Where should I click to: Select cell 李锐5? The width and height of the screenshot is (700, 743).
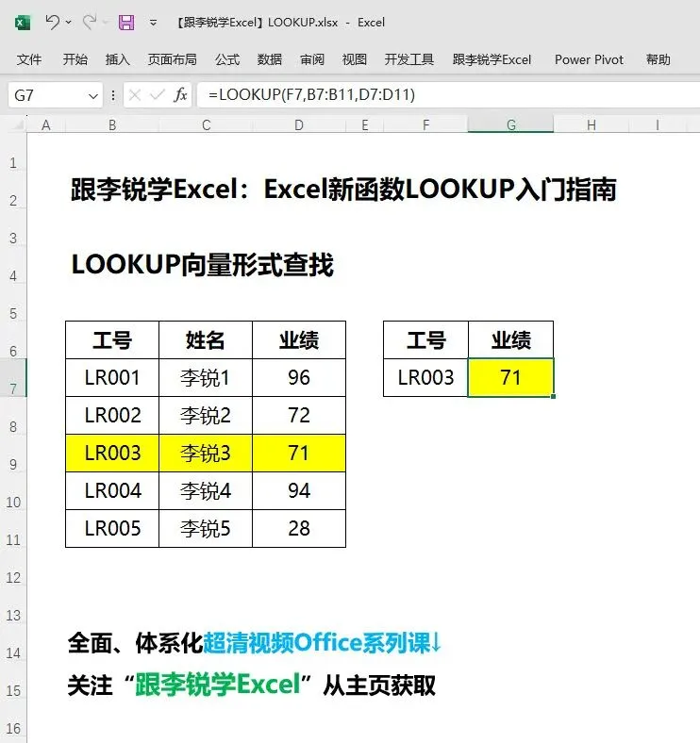click(206, 528)
